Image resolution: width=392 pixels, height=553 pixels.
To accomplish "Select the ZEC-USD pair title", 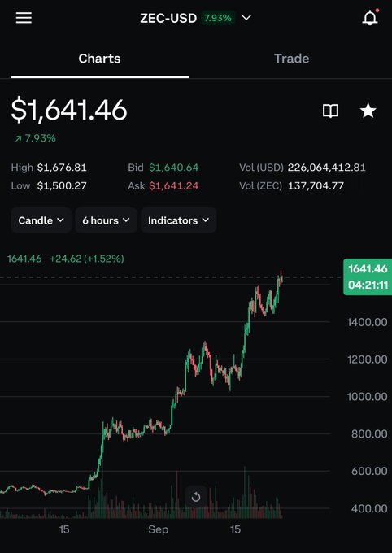I will point(168,18).
